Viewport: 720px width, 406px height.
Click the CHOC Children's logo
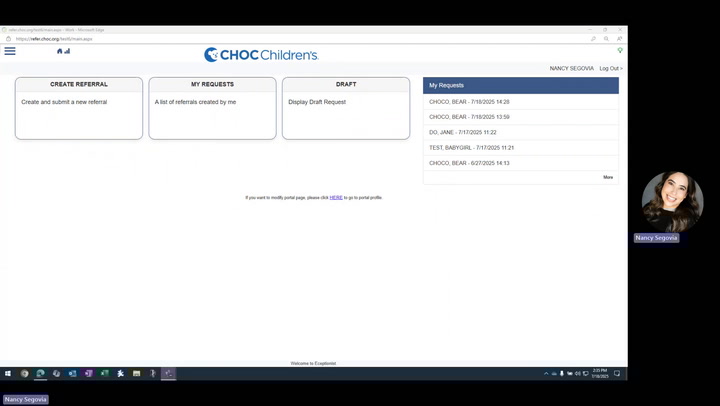(261, 55)
